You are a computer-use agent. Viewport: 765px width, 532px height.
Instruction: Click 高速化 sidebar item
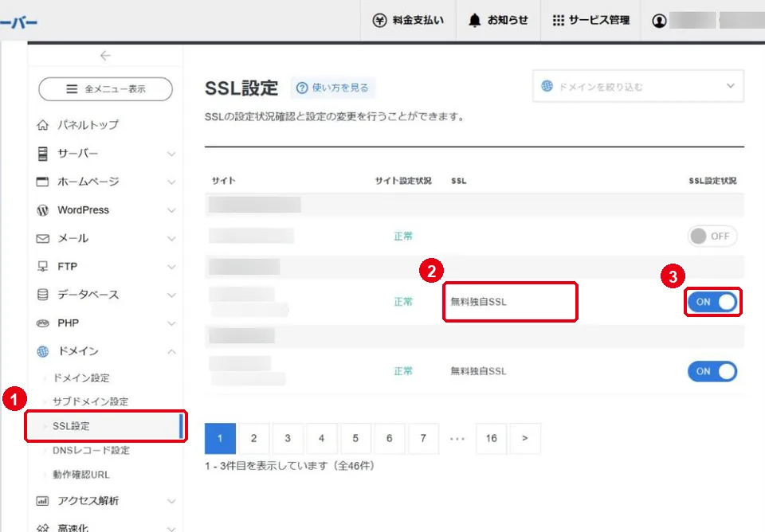73,527
